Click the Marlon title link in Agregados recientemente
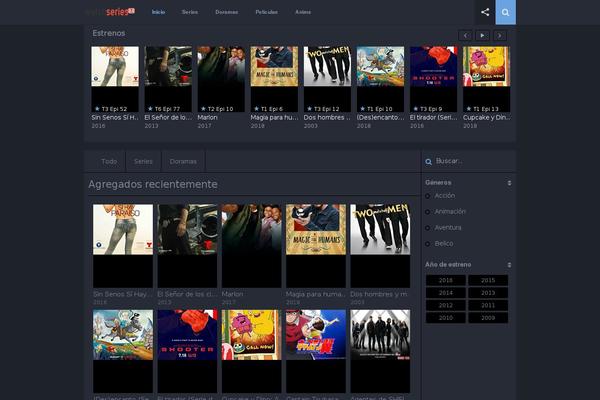Viewport: 600px width, 400px height. [x=232, y=294]
